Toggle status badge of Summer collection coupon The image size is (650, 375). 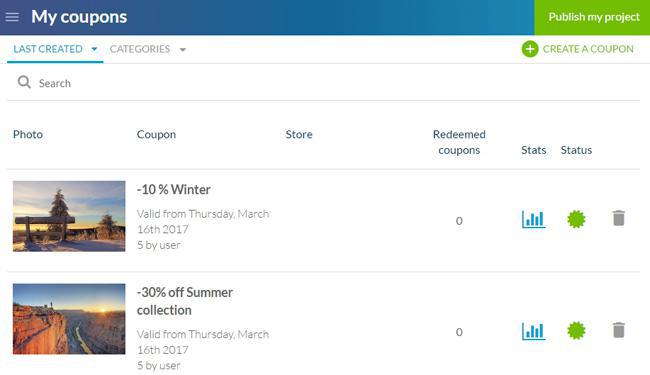(576, 330)
